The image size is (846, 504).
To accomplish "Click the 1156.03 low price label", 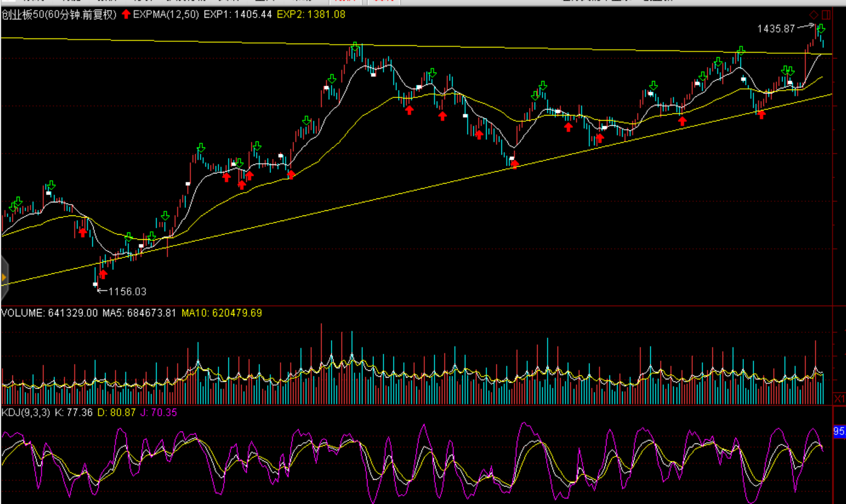I will coord(127,292).
